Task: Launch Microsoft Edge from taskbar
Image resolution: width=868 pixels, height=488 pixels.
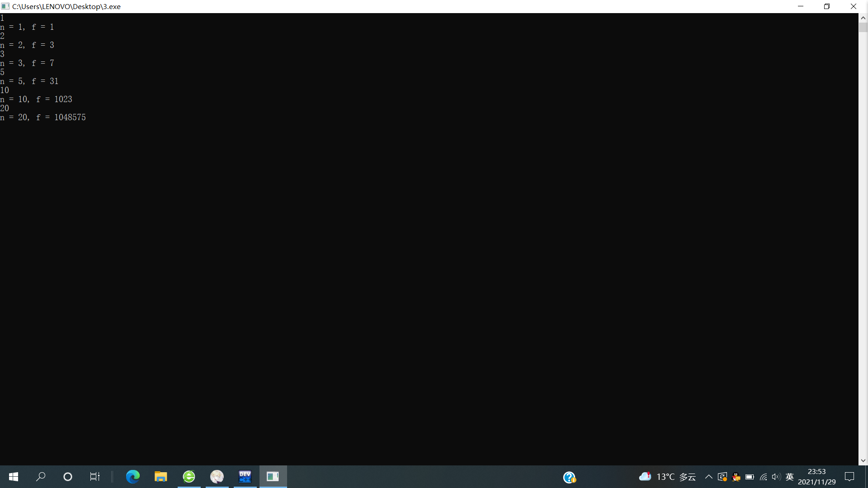Action: point(132,477)
